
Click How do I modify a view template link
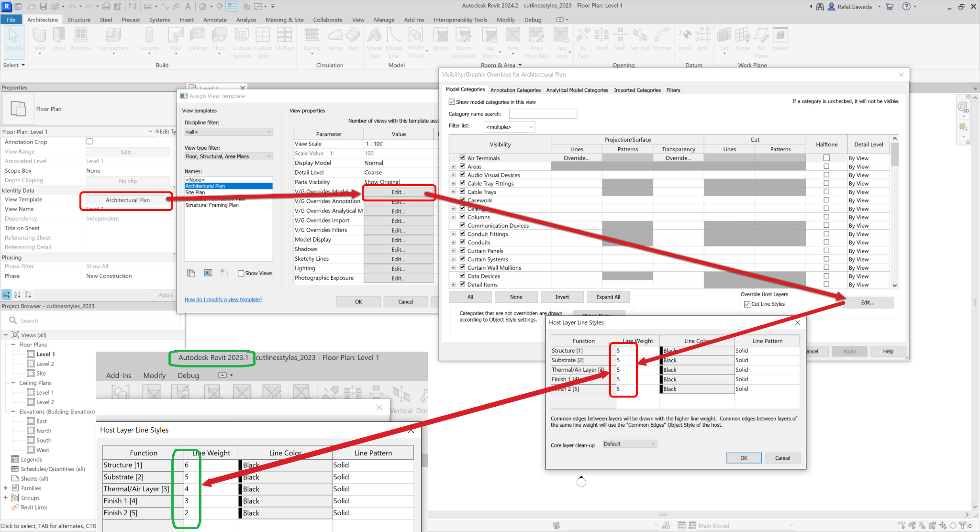[x=223, y=299]
